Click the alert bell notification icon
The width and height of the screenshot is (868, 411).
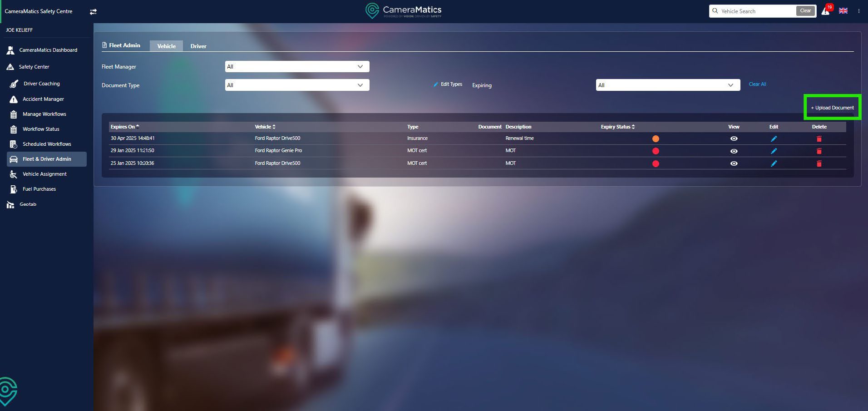[825, 11]
